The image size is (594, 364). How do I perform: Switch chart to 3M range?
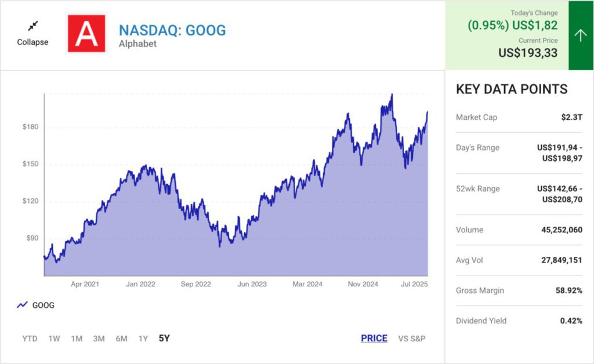click(99, 338)
